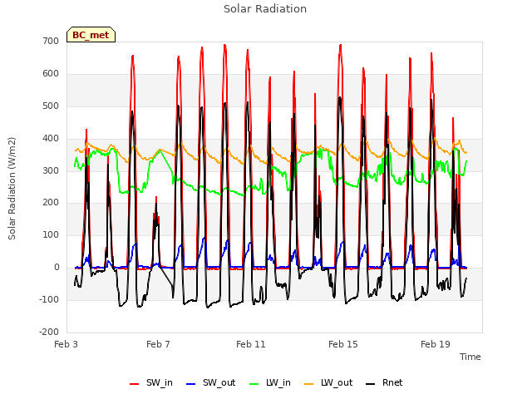Toggle the SW_in legend entry
The height and width of the screenshot is (399, 532).
pos(151,383)
